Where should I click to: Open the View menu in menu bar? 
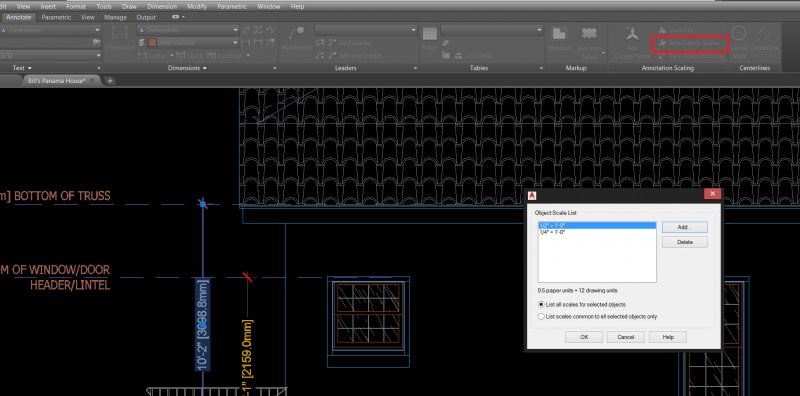pos(23,7)
